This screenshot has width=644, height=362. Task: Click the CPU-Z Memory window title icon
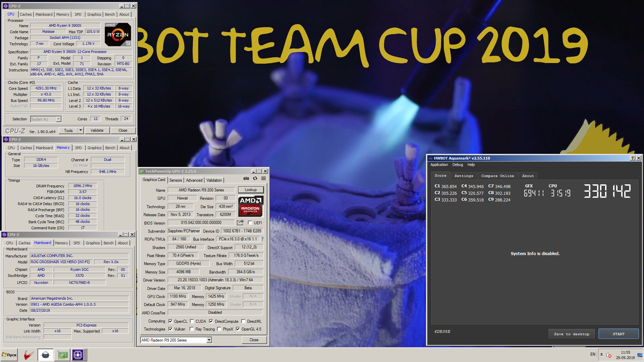(6, 139)
